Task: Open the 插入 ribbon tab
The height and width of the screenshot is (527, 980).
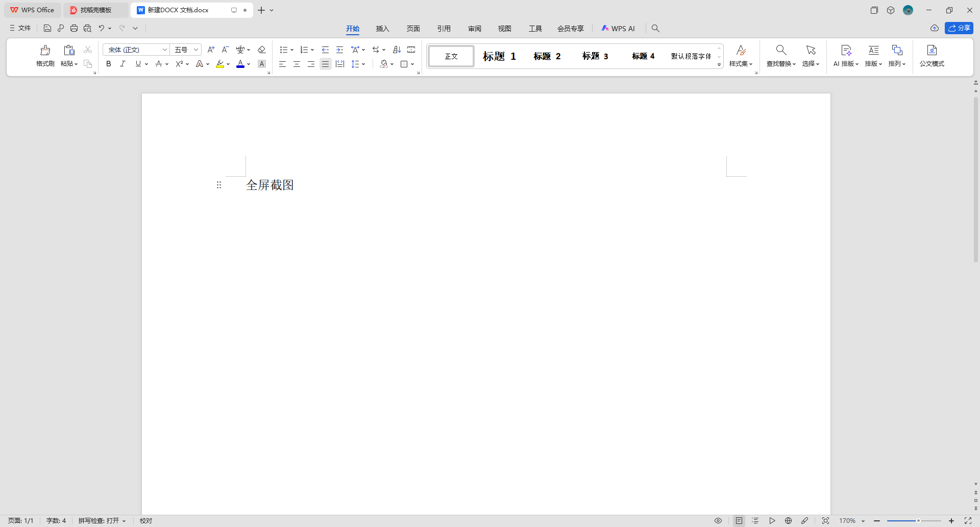Action: [x=383, y=29]
